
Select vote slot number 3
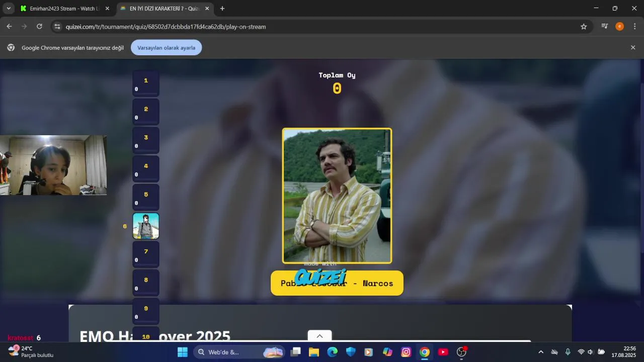click(146, 140)
